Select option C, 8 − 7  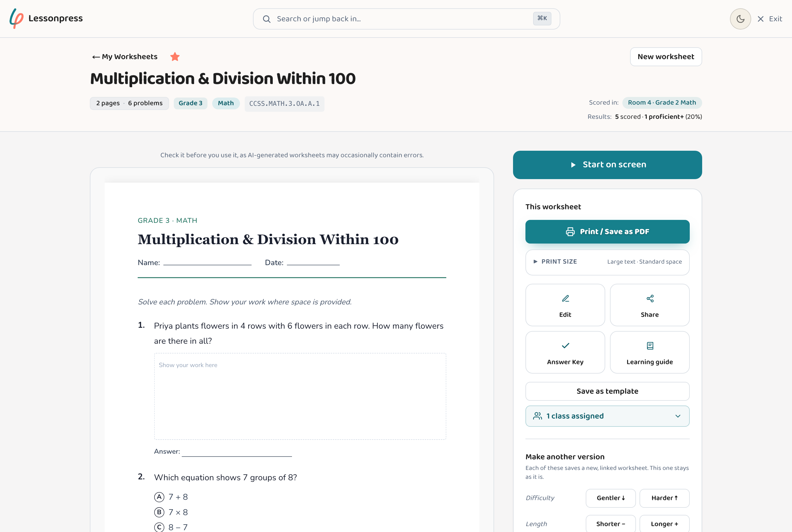171,527
